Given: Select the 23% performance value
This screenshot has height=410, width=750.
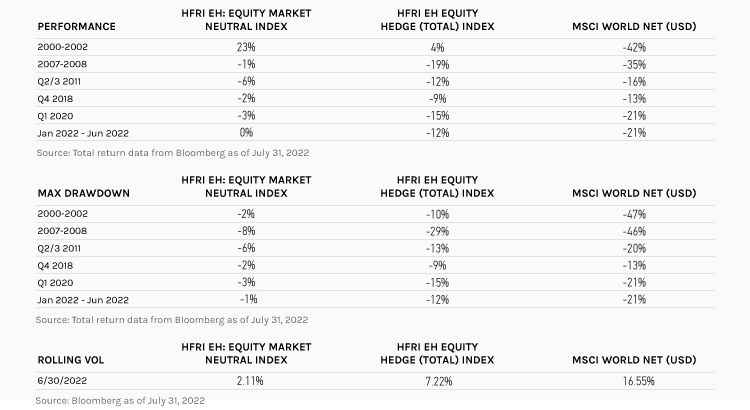Looking at the screenshot, I should 246,46.
